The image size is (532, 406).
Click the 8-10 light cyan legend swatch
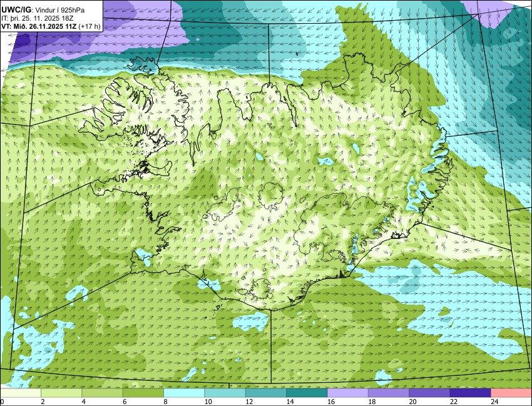pos(184,393)
